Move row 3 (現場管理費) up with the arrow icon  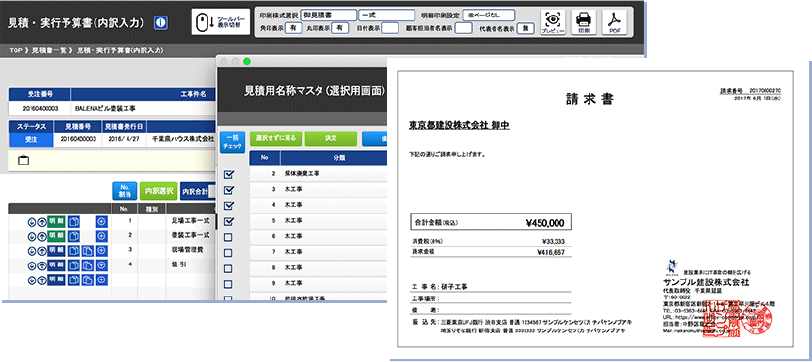coord(41,251)
